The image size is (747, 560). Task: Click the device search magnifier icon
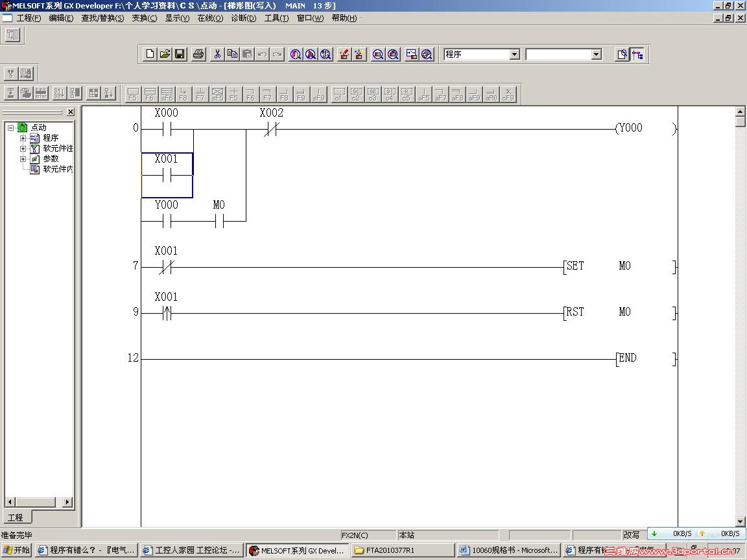pyautogui.click(x=296, y=54)
